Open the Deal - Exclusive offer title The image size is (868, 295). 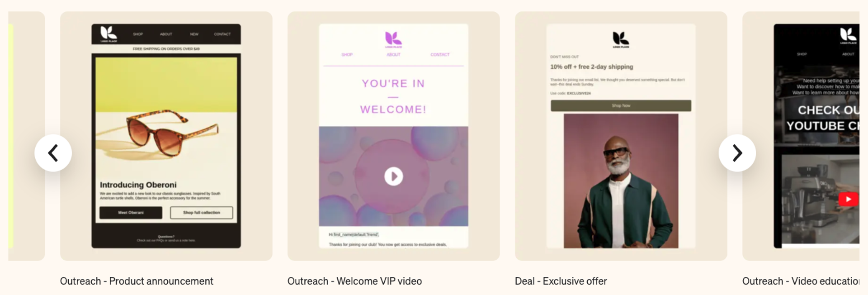pos(561,281)
